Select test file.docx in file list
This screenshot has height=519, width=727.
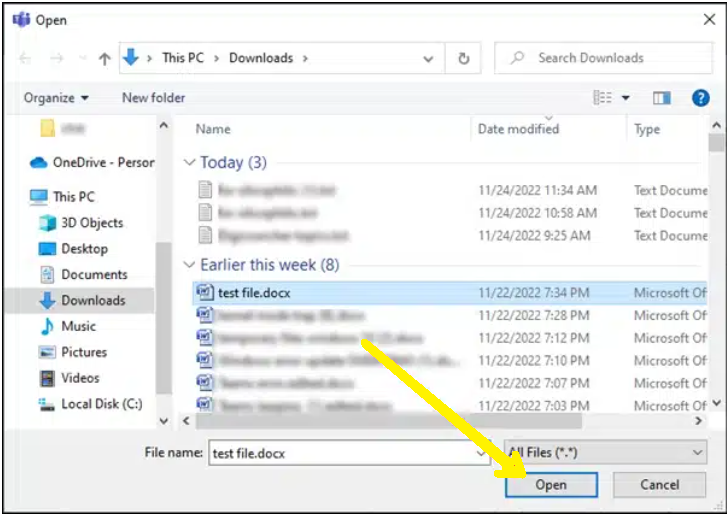click(x=254, y=292)
